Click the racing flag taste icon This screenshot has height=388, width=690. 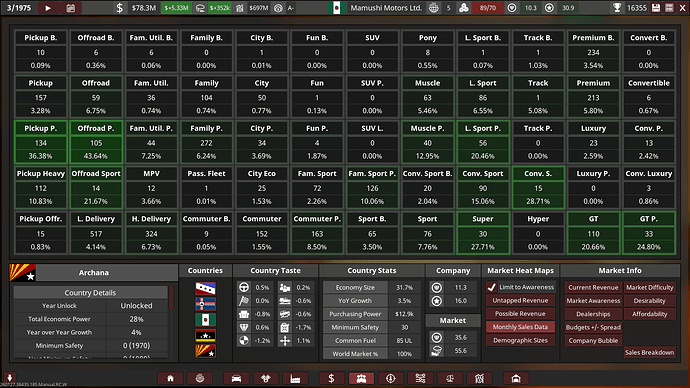pyautogui.click(x=244, y=301)
